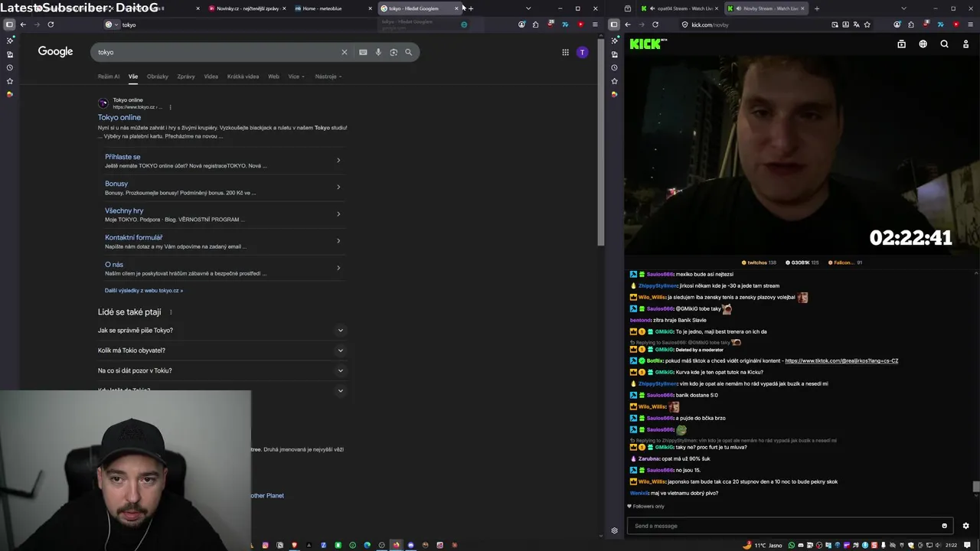Open the Google account avatar
The width and height of the screenshot is (980, 551).
click(x=583, y=52)
